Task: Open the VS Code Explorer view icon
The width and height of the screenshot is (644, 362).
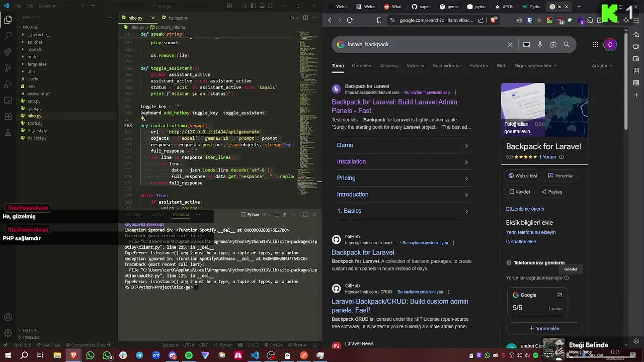Action: 8,20
